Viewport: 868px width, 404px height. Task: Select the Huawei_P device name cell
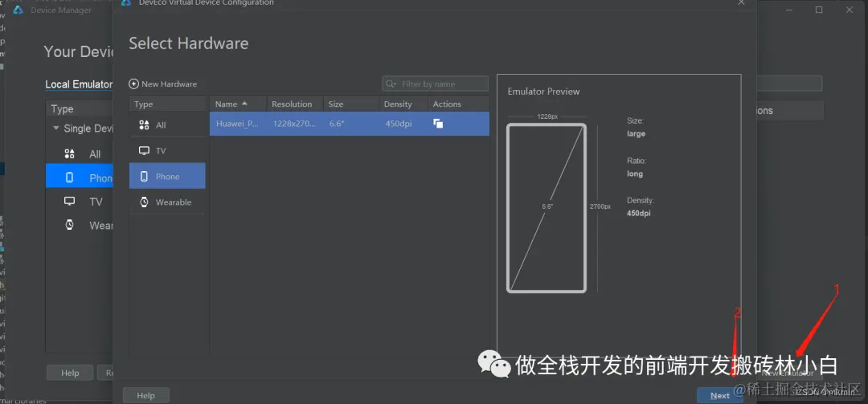[x=237, y=124]
